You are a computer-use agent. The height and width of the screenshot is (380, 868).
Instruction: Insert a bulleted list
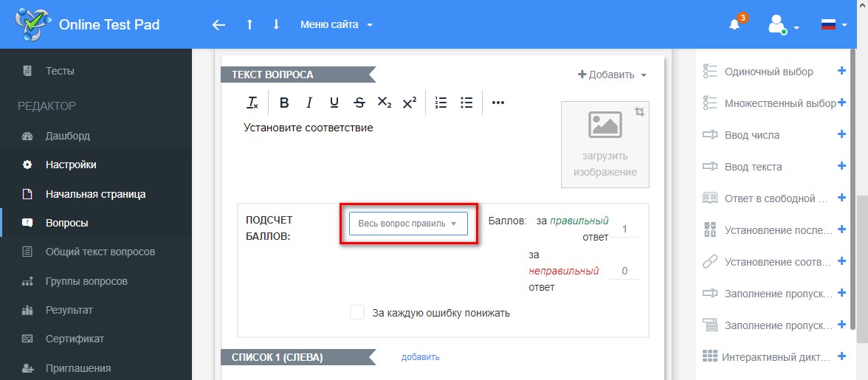pos(466,103)
